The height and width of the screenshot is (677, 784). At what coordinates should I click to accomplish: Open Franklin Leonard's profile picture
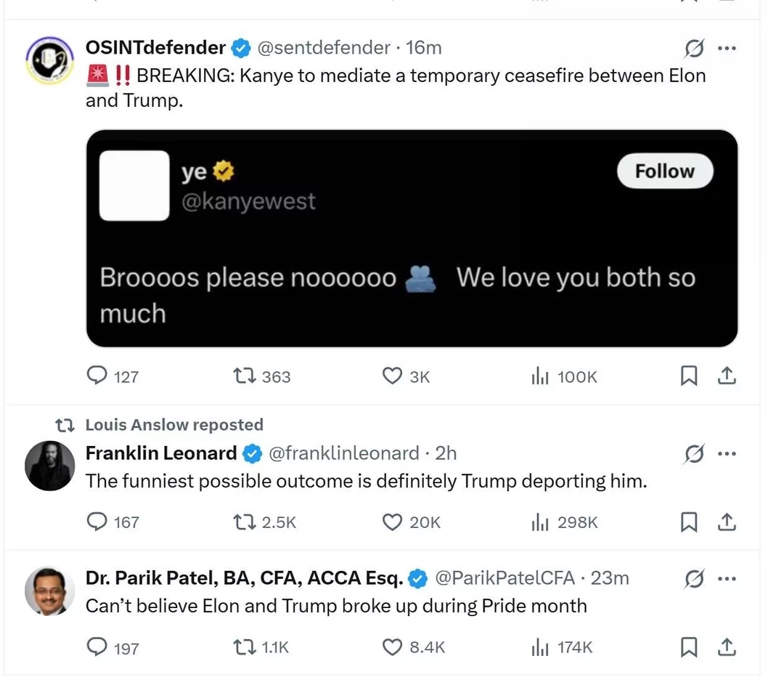[x=49, y=466]
